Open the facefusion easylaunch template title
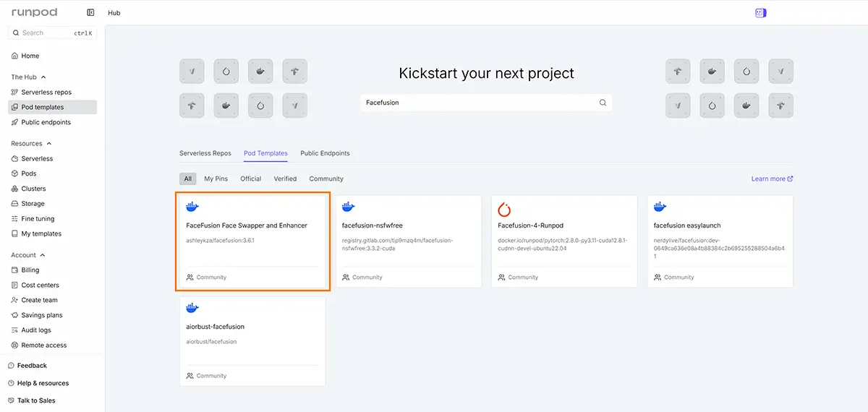 pos(687,226)
